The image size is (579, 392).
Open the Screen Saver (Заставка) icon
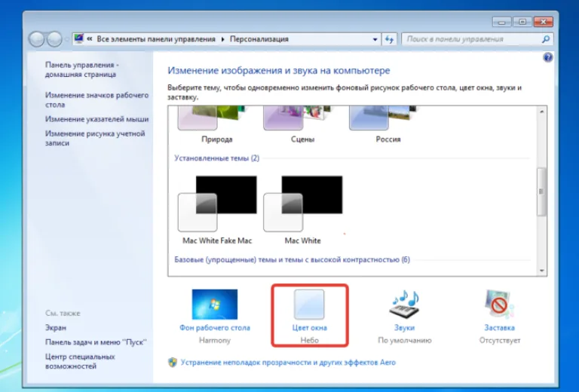click(499, 305)
